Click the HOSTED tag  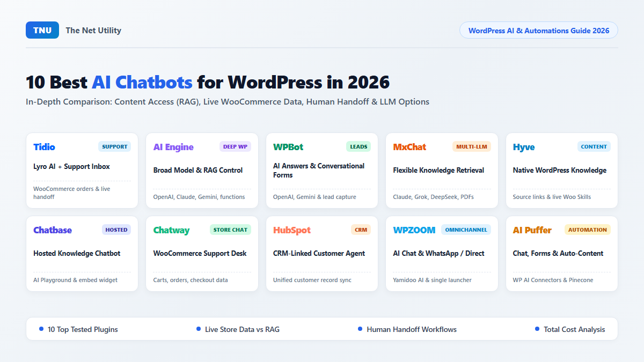point(116,230)
